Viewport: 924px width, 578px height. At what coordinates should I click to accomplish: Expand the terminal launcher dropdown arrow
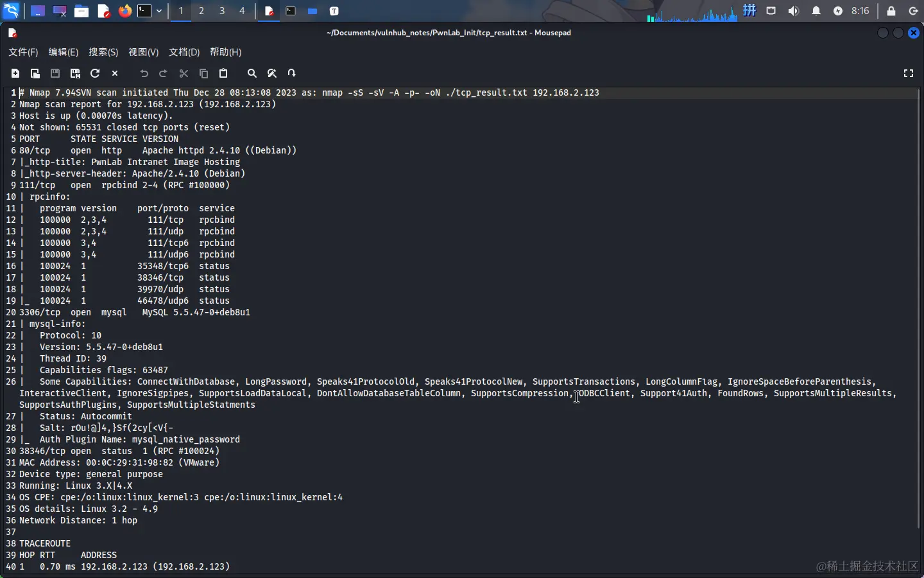point(159,11)
